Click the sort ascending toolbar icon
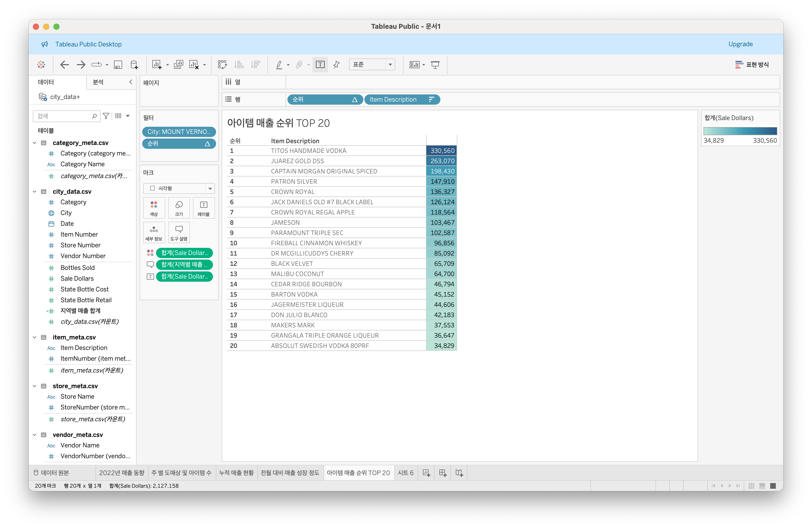The image size is (812, 529). 239,64
